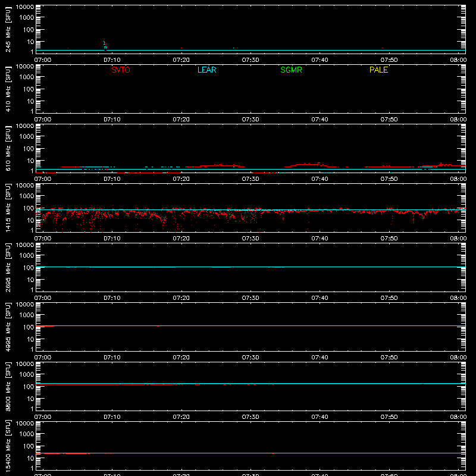Click the 10 tick label on 1415 MHz axis
The image size is (476, 476).
pyautogui.click(x=30, y=220)
